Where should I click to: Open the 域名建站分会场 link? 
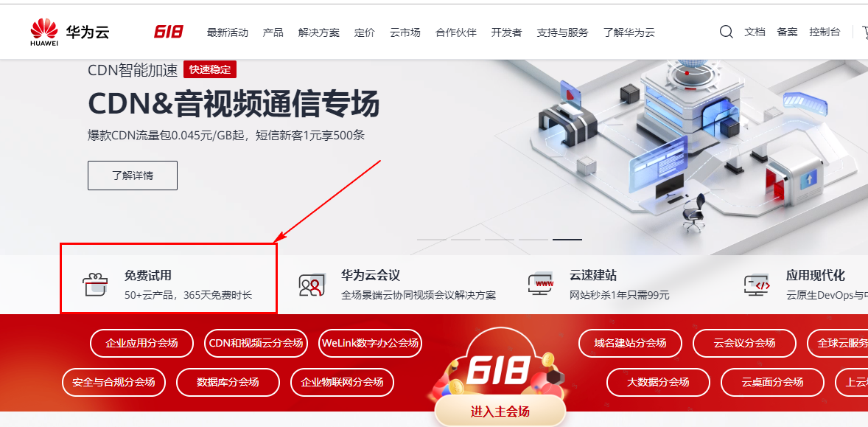point(630,343)
